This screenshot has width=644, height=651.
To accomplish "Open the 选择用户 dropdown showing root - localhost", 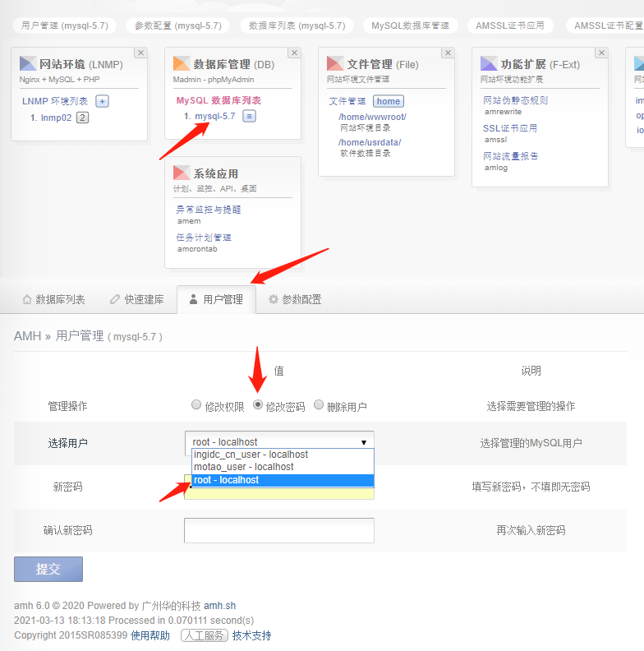I will click(x=279, y=441).
